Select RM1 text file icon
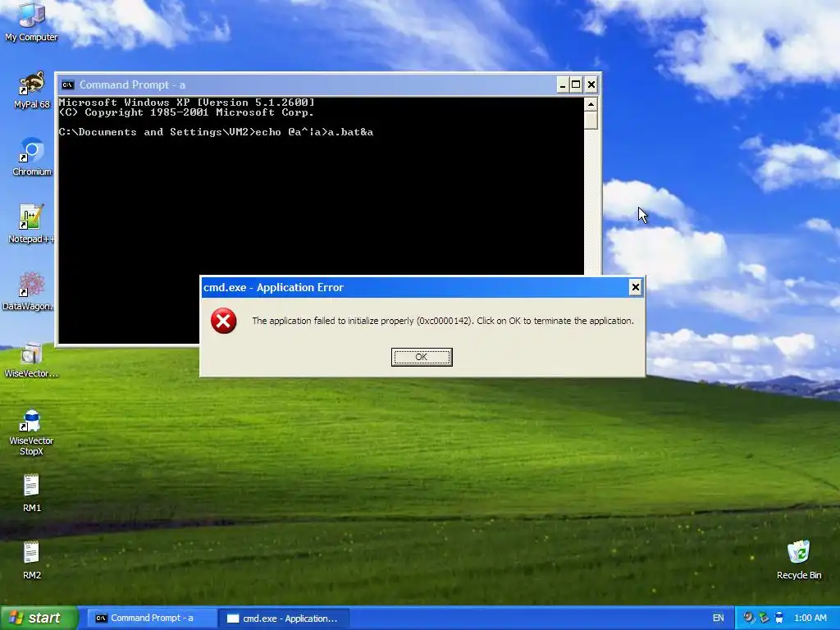This screenshot has height=630, width=840. pos(32,493)
